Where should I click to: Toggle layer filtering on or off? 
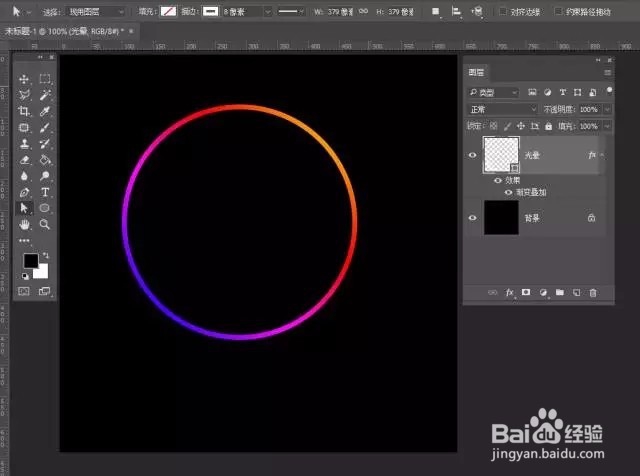609,90
